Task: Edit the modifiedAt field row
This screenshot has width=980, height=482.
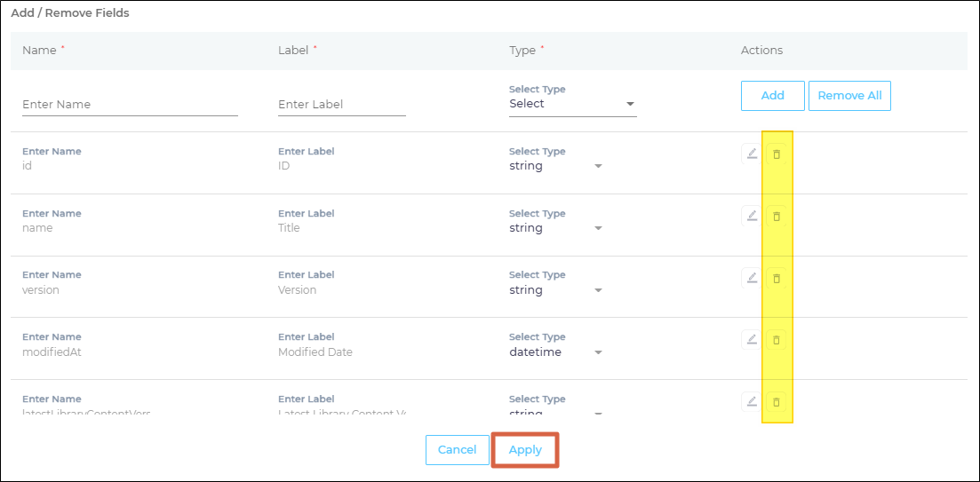Action: click(752, 339)
